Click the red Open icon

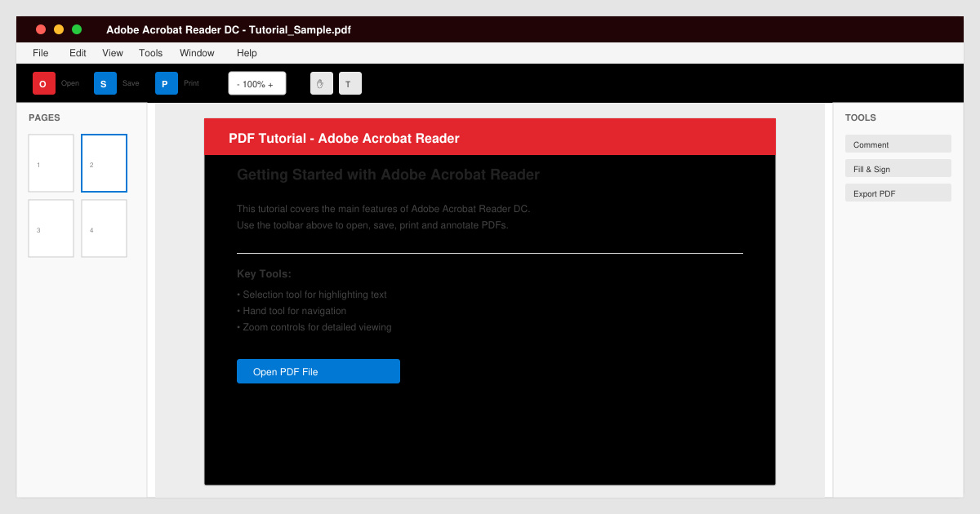pos(44,83)
